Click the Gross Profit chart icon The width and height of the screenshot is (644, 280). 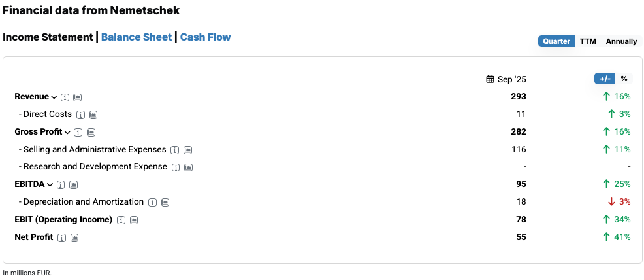click(91, 132)
